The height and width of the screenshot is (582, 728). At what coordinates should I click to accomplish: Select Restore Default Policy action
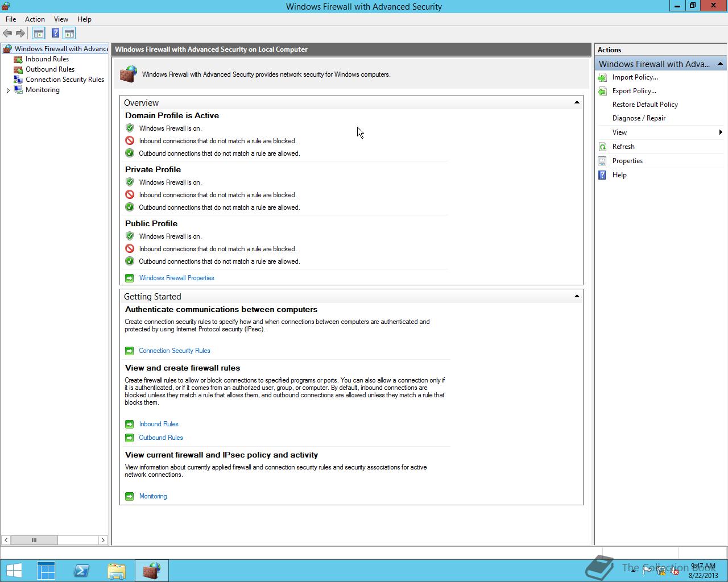click(x=645, y=105)
